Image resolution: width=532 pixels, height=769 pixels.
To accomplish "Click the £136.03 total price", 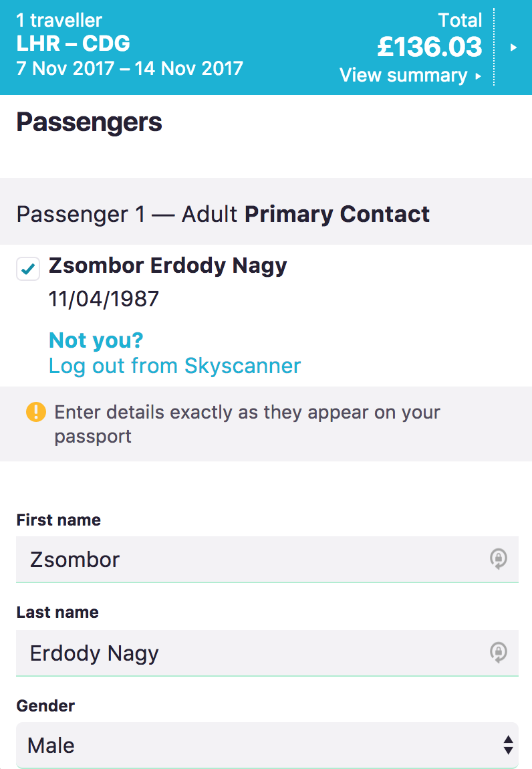I will click(x=429, y=47).
